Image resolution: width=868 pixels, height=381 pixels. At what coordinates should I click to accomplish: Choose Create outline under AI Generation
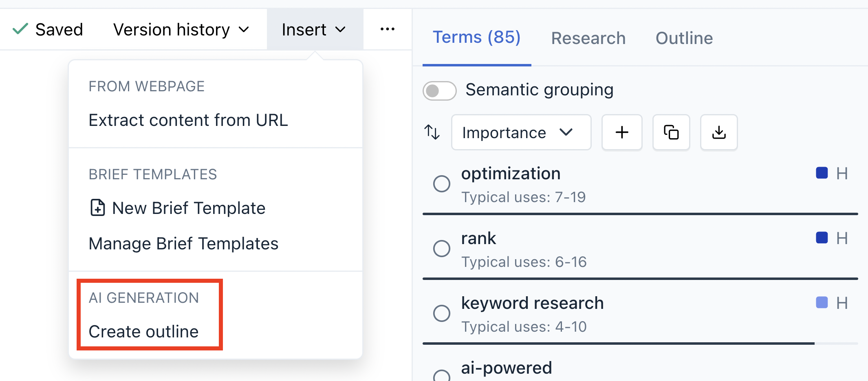[144, 331]
